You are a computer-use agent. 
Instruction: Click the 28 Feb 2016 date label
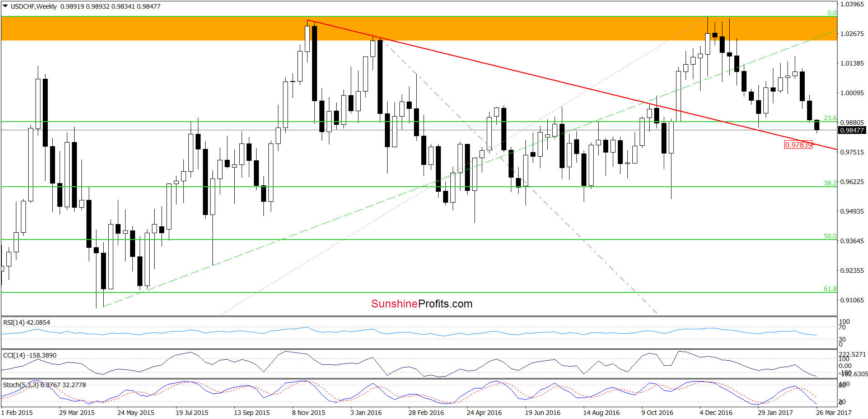click(x=426, y=413)
